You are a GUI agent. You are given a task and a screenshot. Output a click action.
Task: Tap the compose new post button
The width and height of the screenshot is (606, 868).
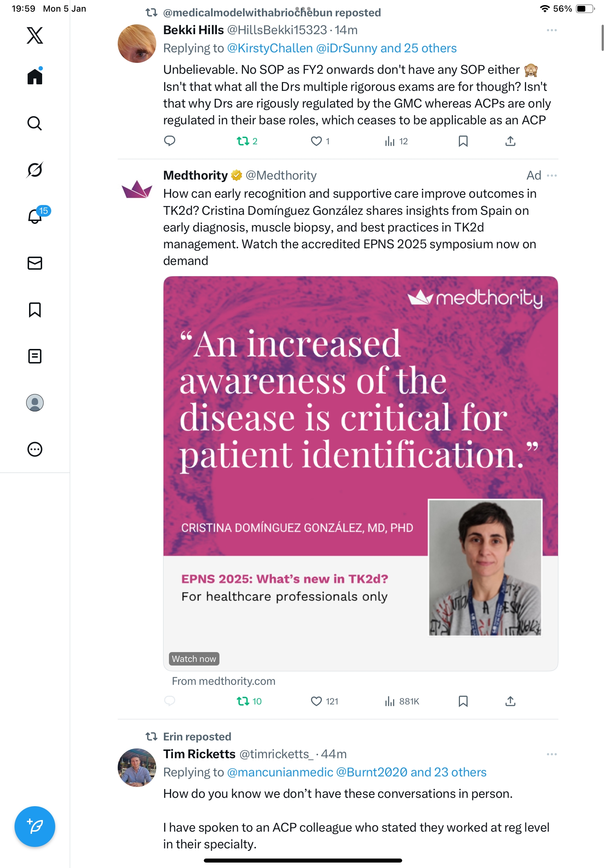tap(35, 827)
